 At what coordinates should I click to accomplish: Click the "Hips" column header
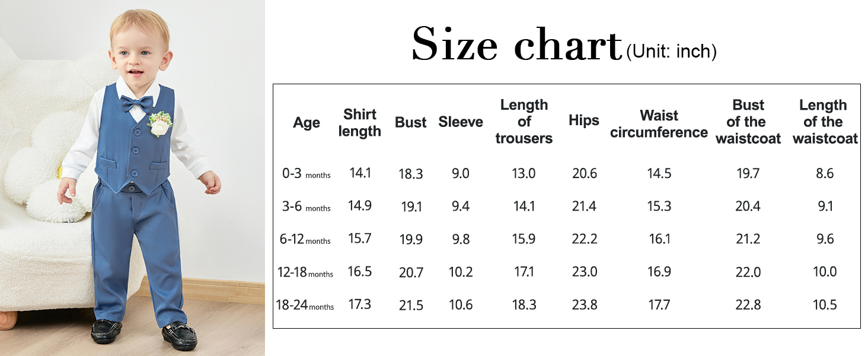pos(584,120)
